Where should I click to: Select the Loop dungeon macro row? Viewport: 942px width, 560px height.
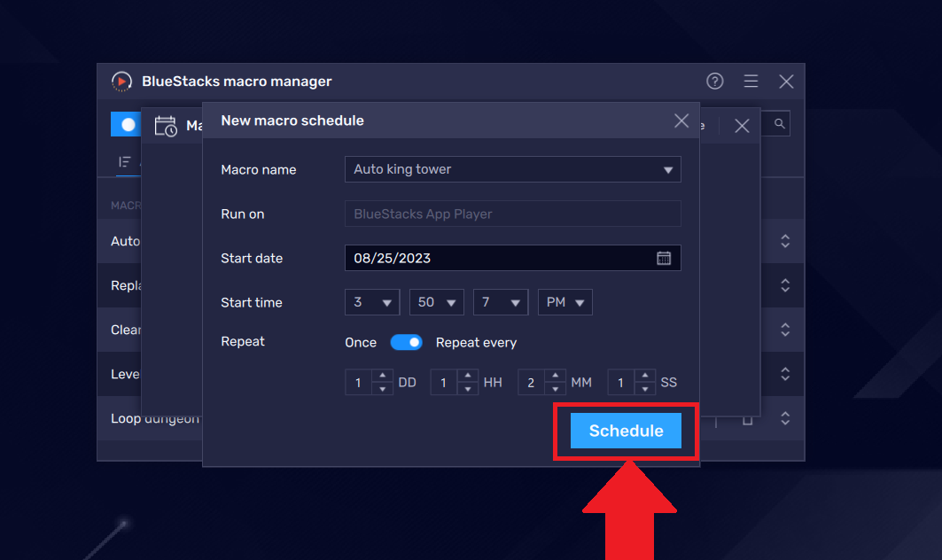pyautogui.click(x=155, y=419)
